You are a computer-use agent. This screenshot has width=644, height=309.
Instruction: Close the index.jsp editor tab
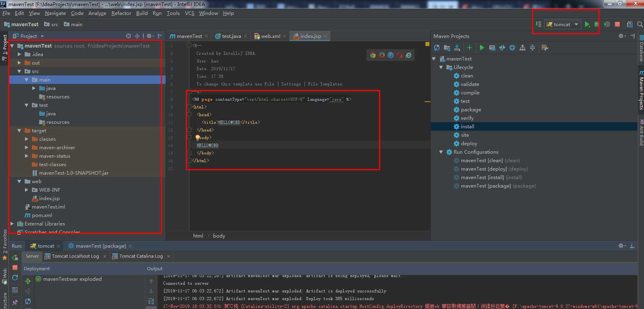pos(326,36)
